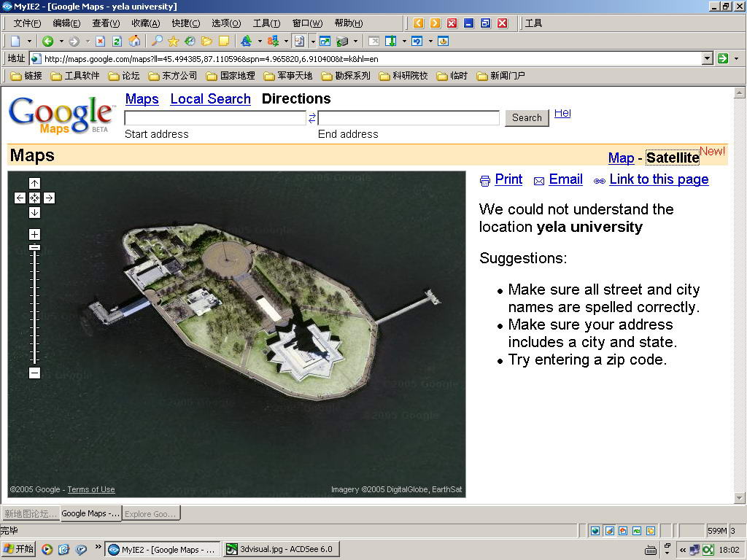Click the magnifier Search icon in the toolbar
The image size is (747, 560).
pyautogui.click(x=157, y=42)
